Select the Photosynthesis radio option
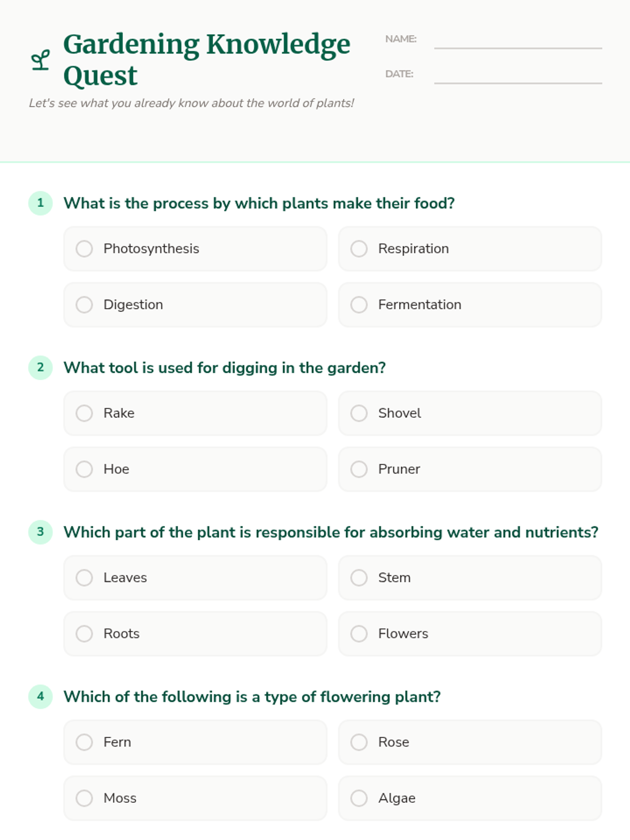Viewport: 630px width, 840px height. pos(85,249)
